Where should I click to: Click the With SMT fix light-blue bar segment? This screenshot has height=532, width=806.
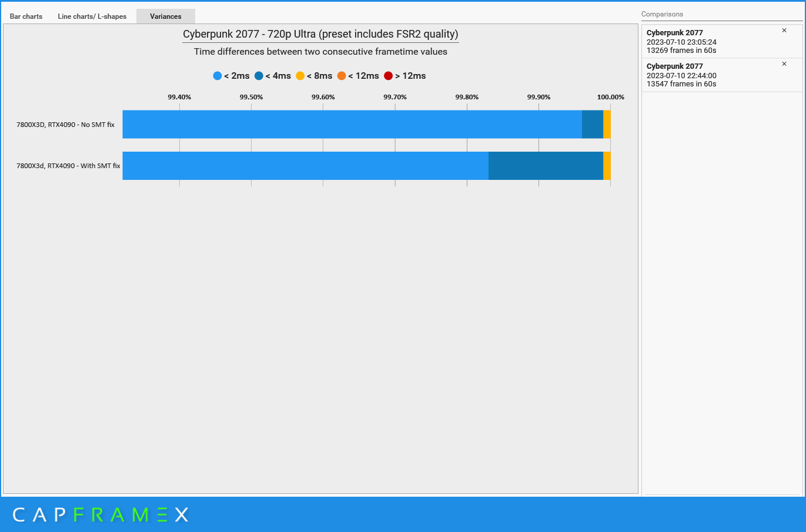pyautogui.click(x=305, y=166)
